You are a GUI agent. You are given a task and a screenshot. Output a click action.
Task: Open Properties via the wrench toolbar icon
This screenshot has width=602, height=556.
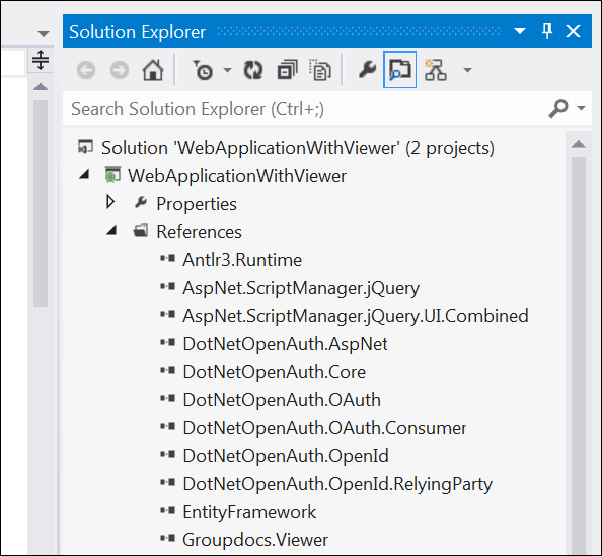click(367, 70)
